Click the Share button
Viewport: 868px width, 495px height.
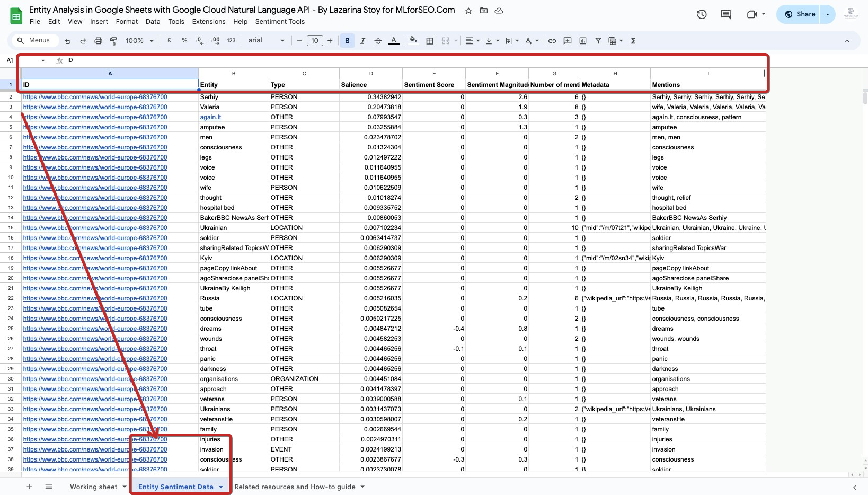click(x=800, y=14)
